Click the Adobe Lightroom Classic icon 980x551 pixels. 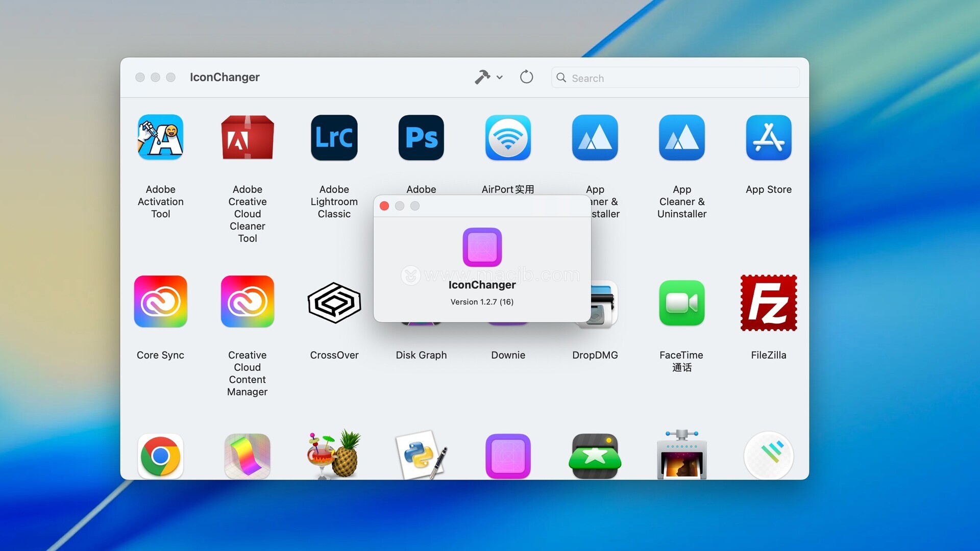pos(334,138)
